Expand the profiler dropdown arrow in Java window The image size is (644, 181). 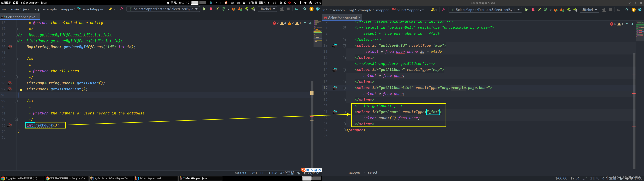click(x=228, y=9)
